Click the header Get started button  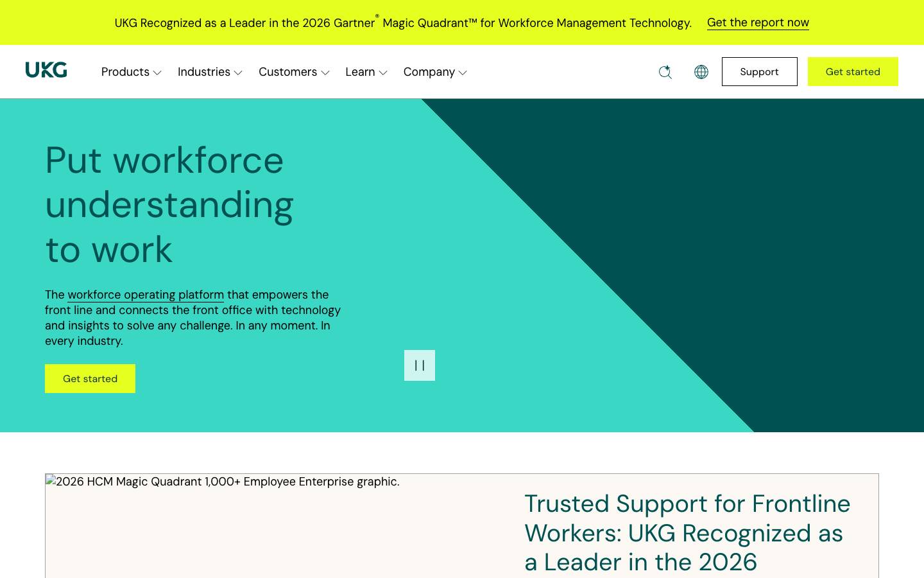click(x=853, y=71)
